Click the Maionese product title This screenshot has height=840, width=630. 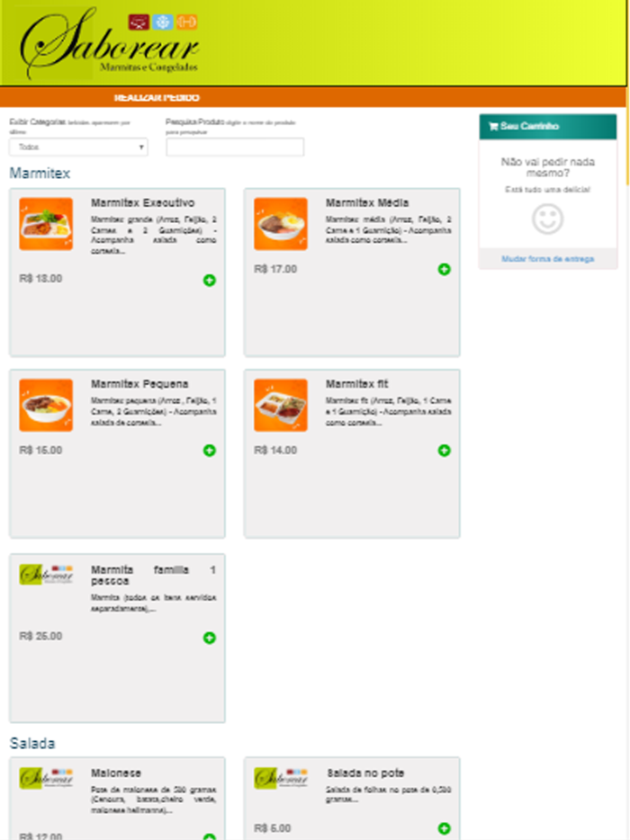point(116,773)
